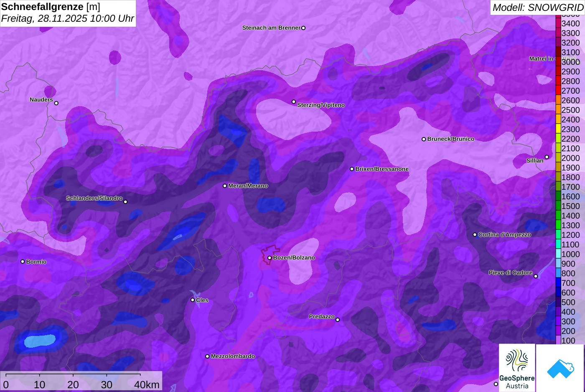Click the 20 mark on scale bar

click(x=73, y=384)
